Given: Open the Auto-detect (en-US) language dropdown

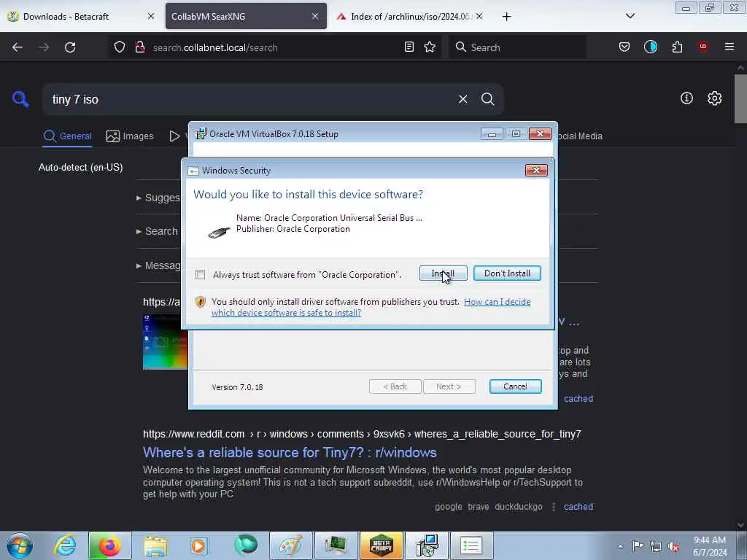Looking at the screenshot, I should pyautogui.click(x=80, y=168).
